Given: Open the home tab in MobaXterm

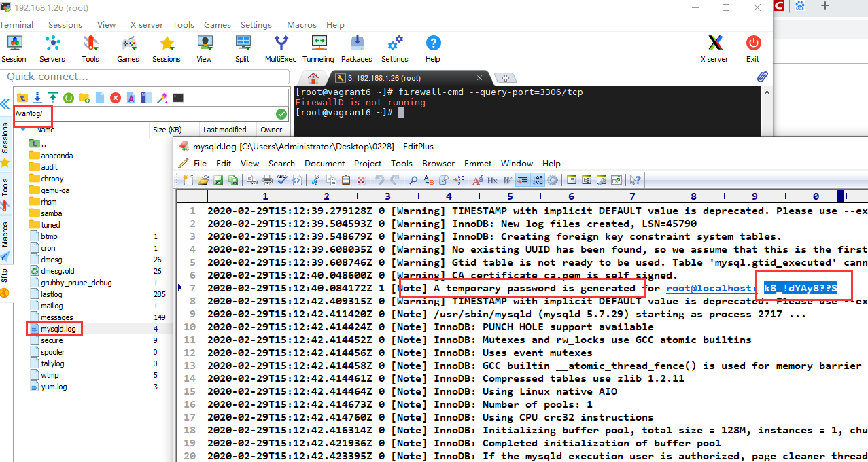Looking at the screenshot, I should 313,78.
